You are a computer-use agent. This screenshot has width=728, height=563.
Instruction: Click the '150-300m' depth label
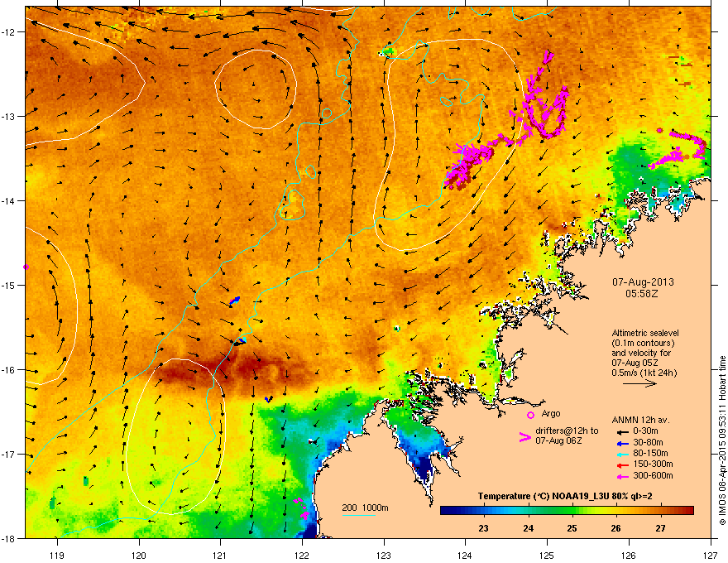click(x=653, y=464)
